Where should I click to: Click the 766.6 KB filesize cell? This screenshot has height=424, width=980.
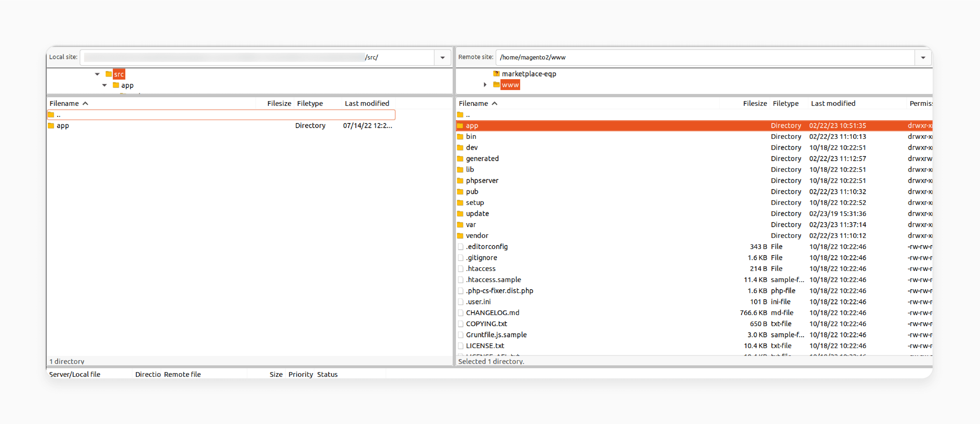click(753, 313)
